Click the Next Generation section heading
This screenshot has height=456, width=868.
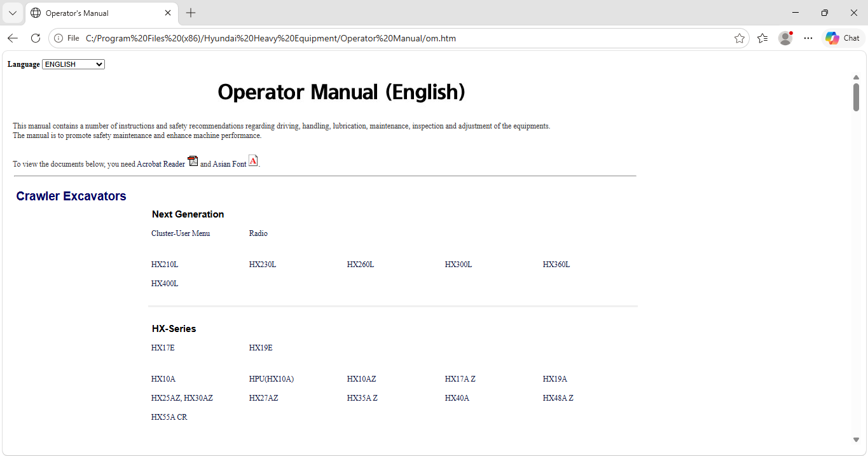[x=188, y=214]
